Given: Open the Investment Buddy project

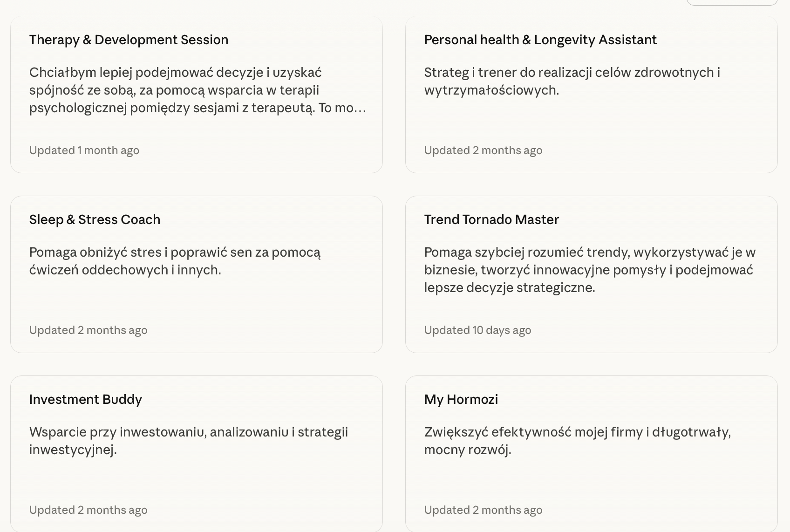Looking at the screenshot, I should [x=86, y=400].
